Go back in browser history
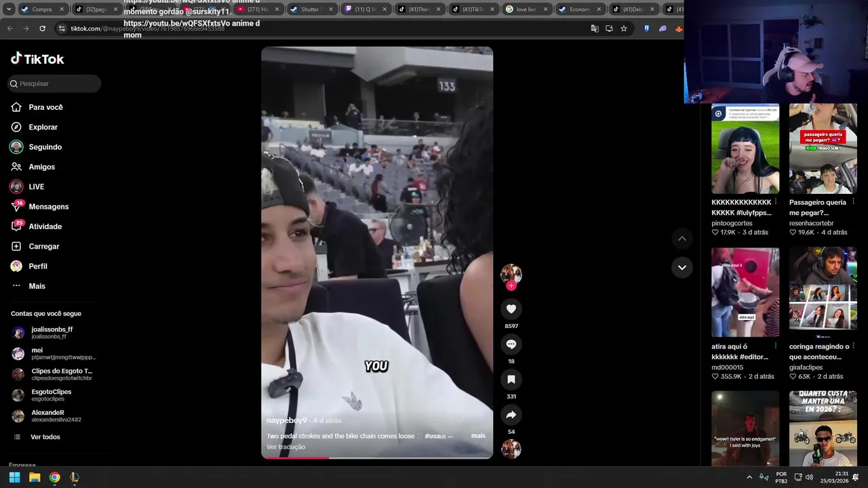The height and width of the screenshot is (488, 868). tap(10, 28)
